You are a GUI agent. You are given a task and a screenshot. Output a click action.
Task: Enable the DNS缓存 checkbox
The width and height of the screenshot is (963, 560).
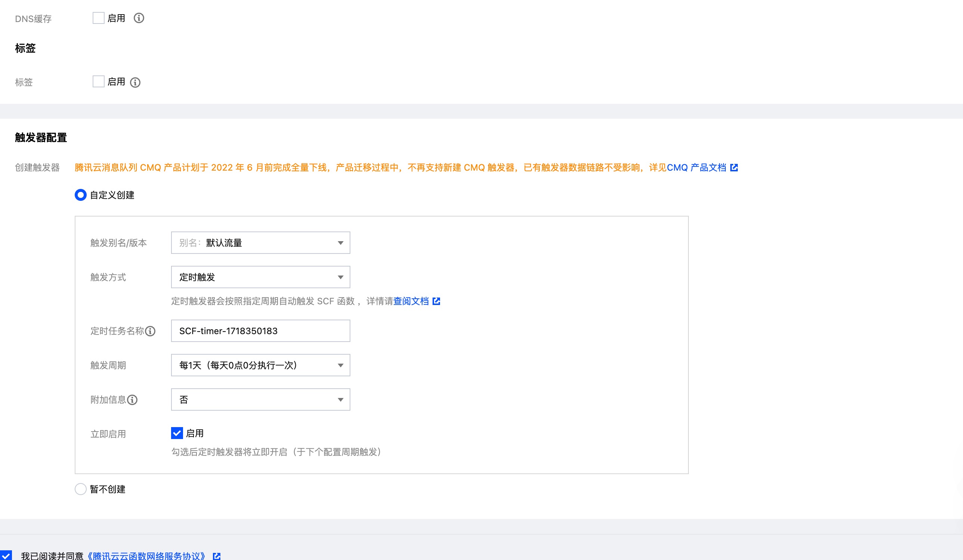click(x=98, y=18)
